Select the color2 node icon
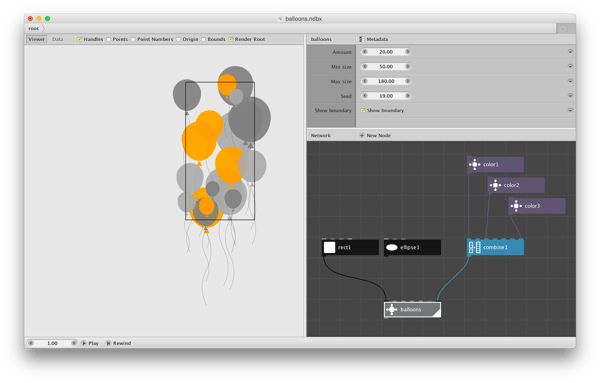This screenshot has height=383, width=600. 495,185
